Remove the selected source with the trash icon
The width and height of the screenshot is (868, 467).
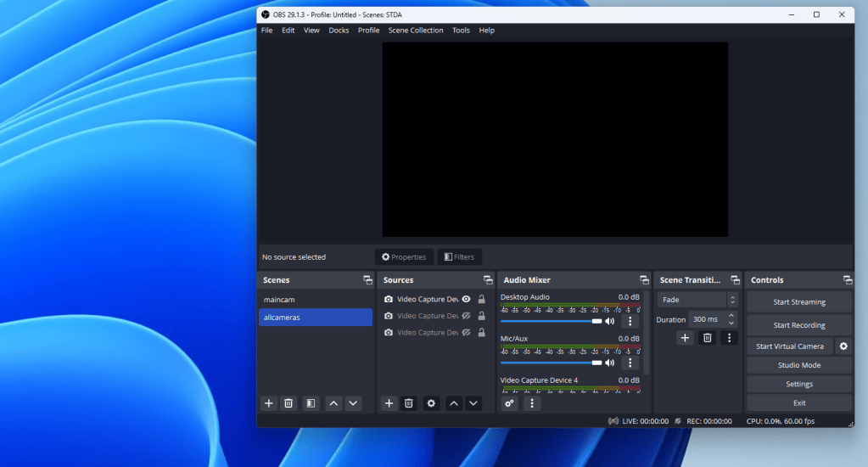click(x=408, y=403)
